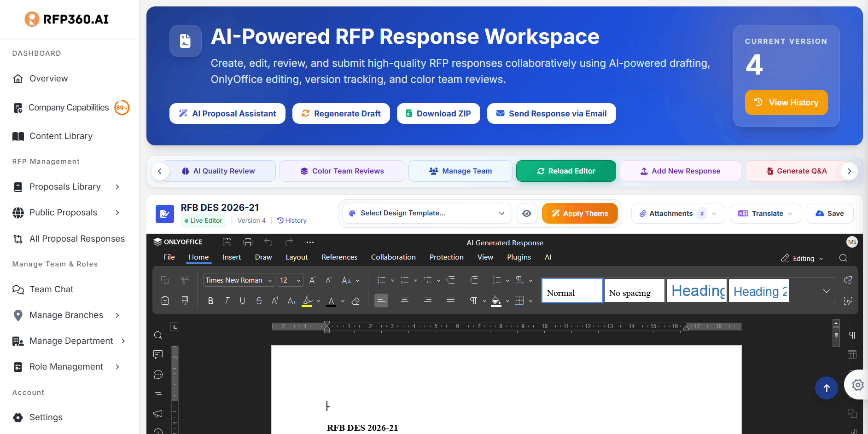The image size is (868, 434).
Task: Undo the last edit in ONLYOFFICE
Action: tap(268, 242)
